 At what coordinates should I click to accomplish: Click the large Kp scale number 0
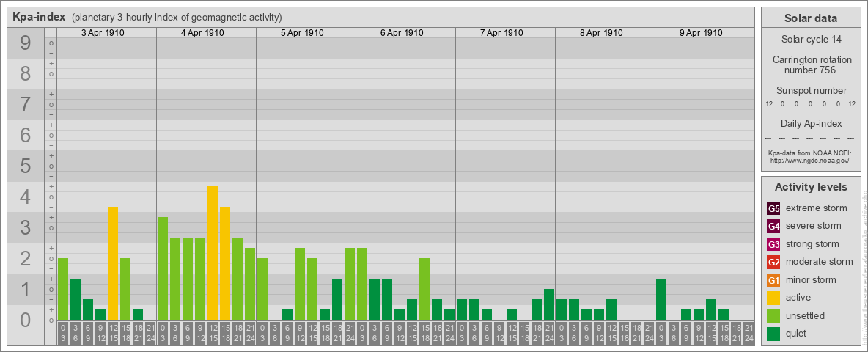[26, 320]
